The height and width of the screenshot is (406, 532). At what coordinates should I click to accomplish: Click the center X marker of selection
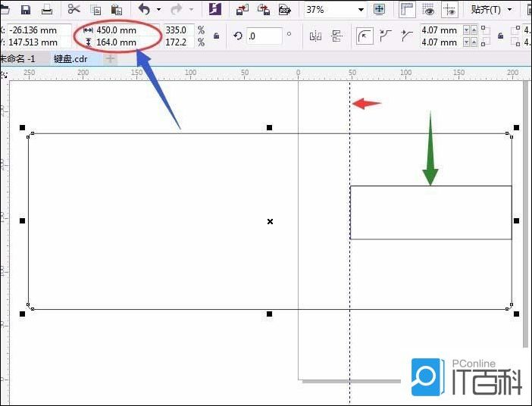[270, 221]
